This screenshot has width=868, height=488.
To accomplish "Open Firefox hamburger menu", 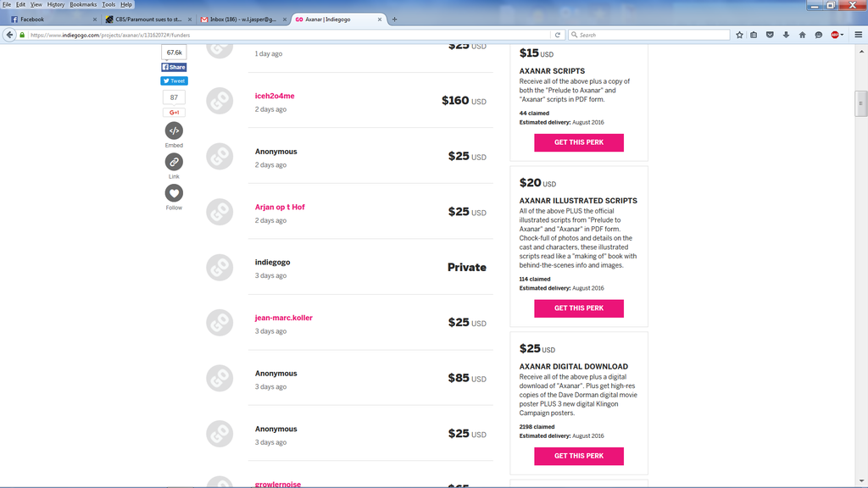I will pyautogui.click(x=859, y=35).
